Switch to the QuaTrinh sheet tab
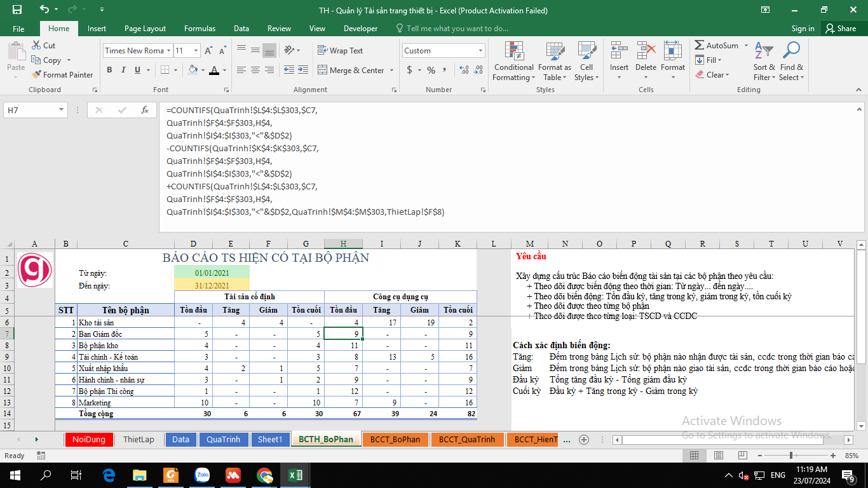Screen dimensions: 868x488 click(224, 440)
